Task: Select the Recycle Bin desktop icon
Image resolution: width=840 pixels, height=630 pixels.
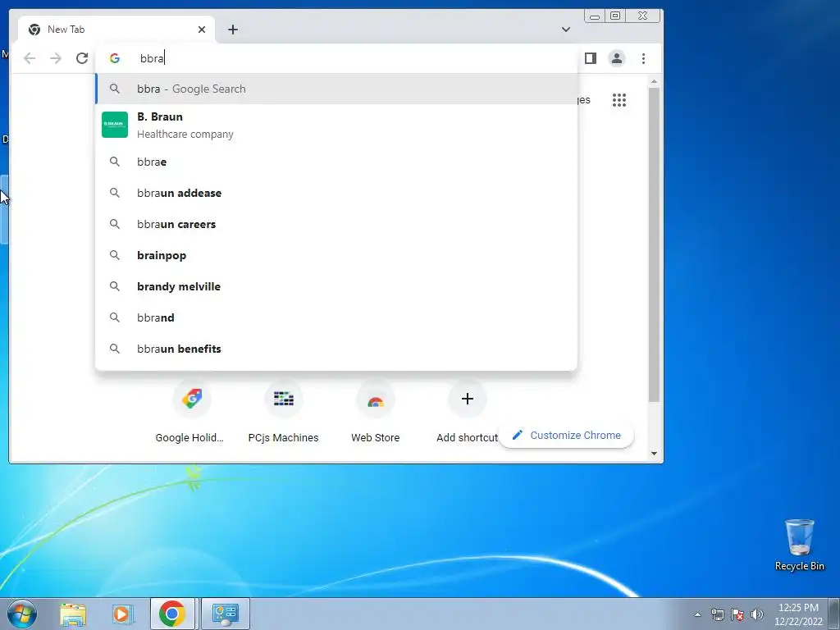Action: pos(799,545)
